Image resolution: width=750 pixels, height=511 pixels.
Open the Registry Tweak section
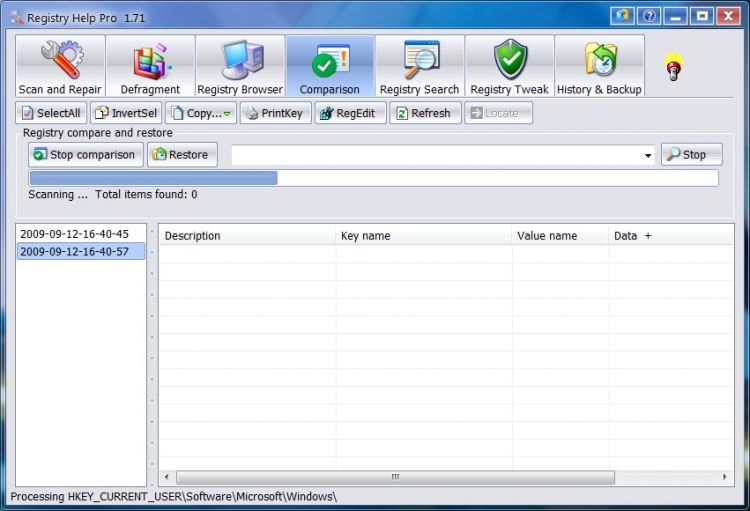point(509,66)
